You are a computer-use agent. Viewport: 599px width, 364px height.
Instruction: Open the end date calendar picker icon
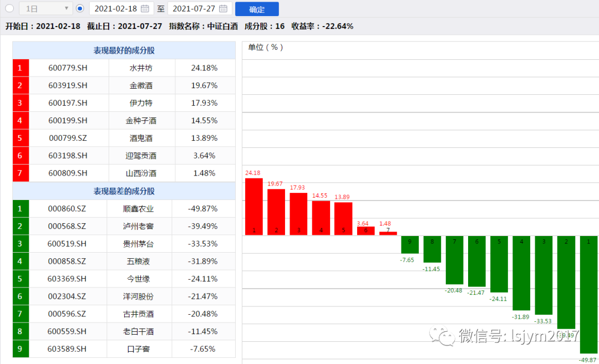224,8
